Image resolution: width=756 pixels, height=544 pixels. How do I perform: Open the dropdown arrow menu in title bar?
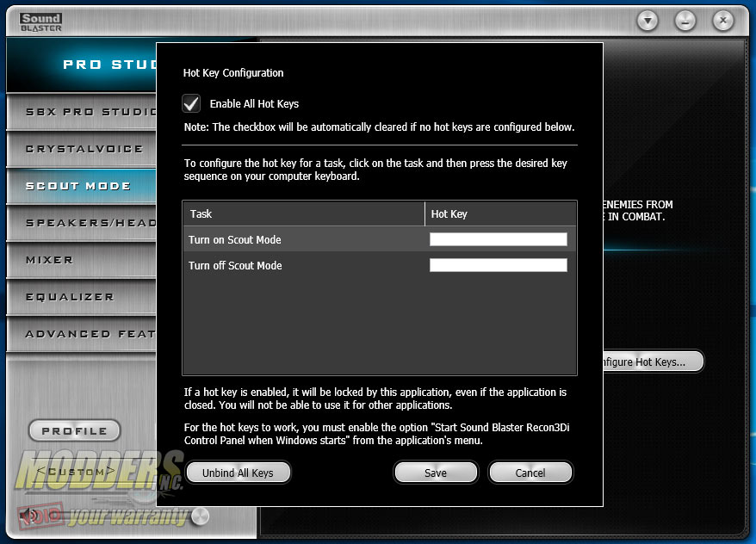(x=648, y=21)
